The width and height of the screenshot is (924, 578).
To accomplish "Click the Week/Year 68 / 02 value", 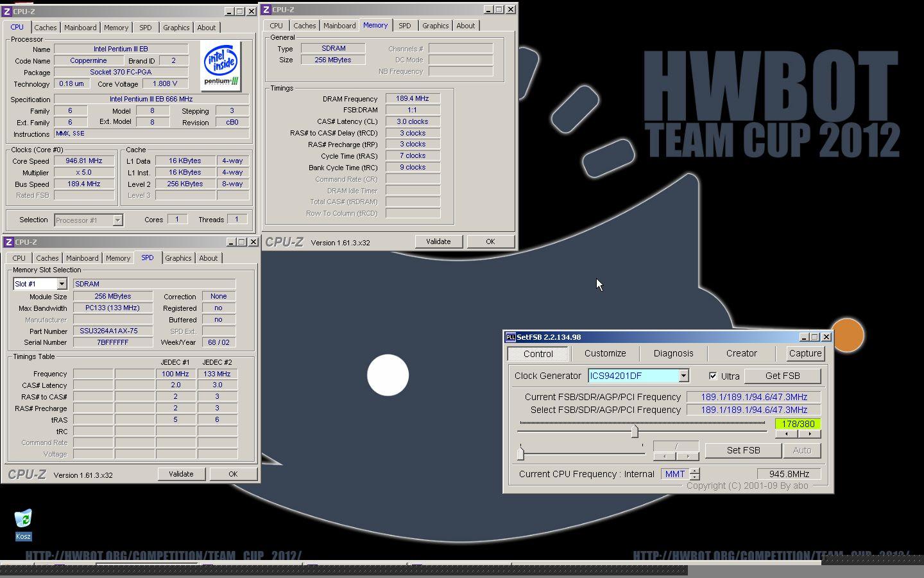I will pyautogui.click(x=219, y=342).
